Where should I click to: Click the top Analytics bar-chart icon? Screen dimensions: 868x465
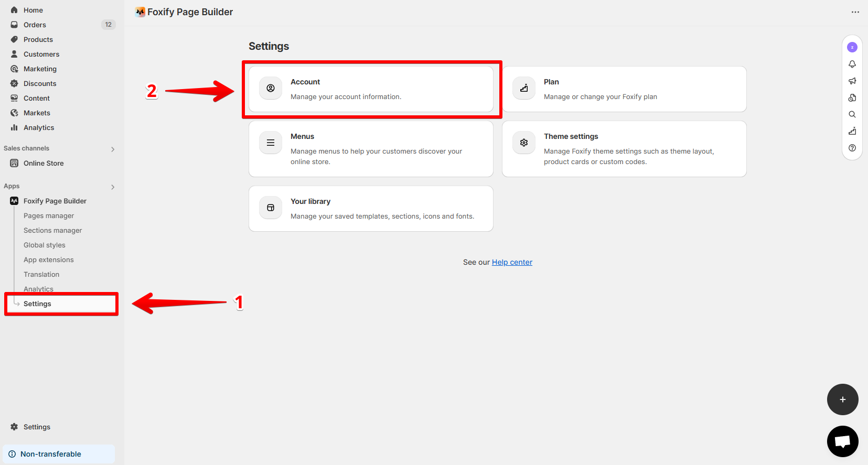coord(14,127)
